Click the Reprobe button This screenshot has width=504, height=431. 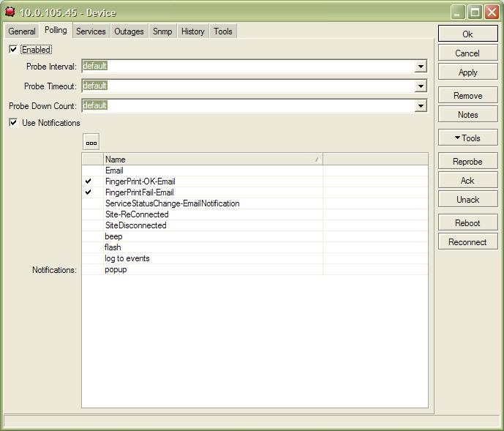pyautogui.click(x=467, y=162)
